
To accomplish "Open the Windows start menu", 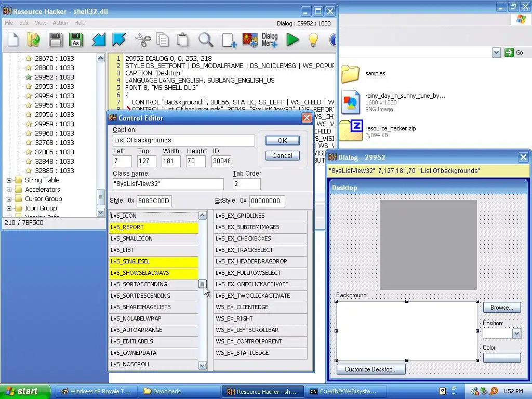I will [x=24, y=391].
